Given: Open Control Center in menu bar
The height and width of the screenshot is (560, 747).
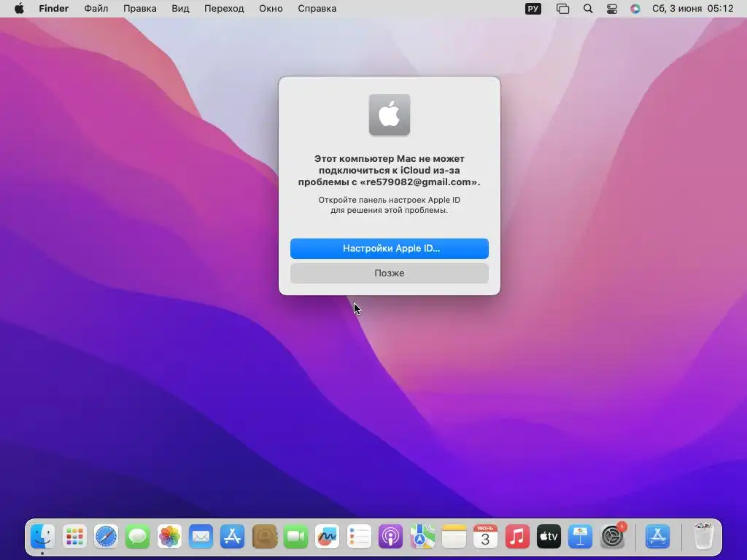Looking at the screenshot, I should coord(612,9).
